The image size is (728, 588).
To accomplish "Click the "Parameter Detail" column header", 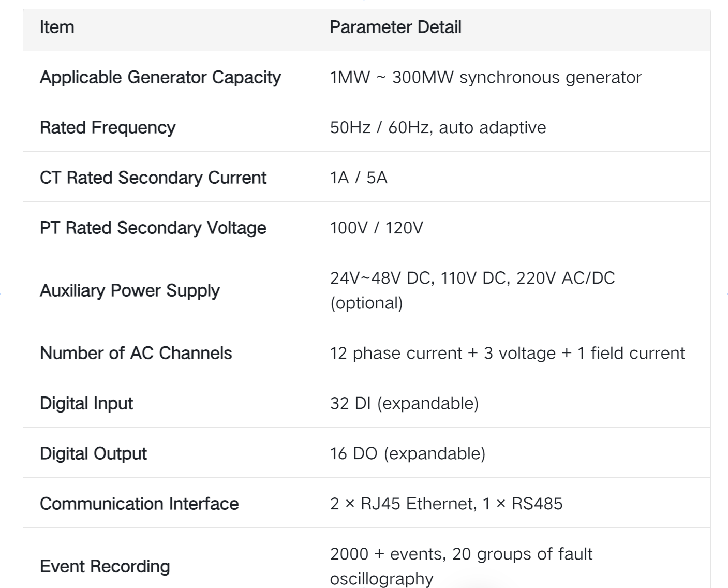I will point(395,27).
